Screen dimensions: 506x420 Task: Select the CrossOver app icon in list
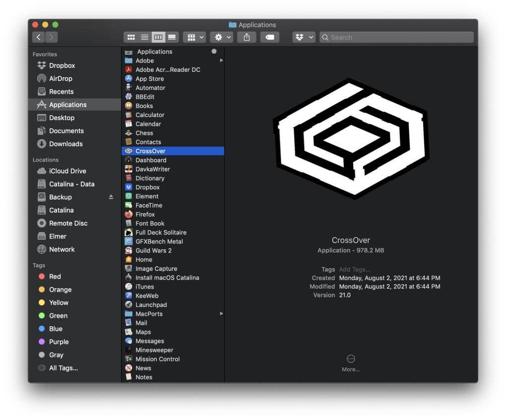click(128, 151)
